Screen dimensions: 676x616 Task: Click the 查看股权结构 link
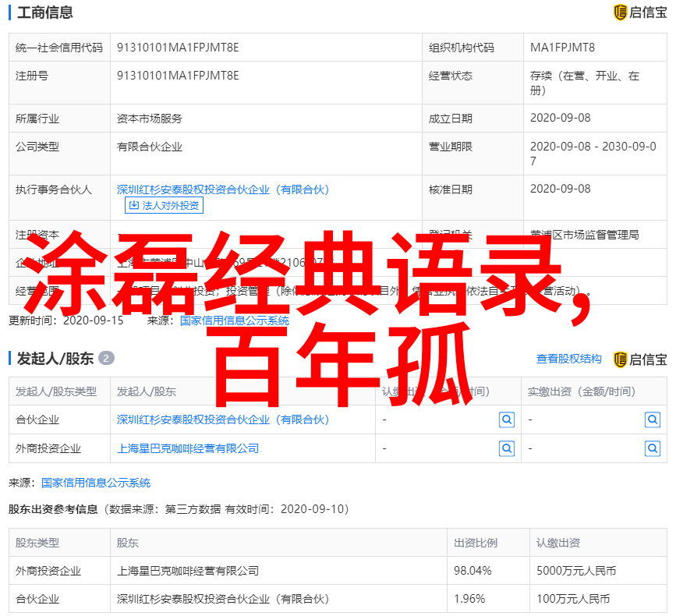pyautogui.click(x=568, y=359)
